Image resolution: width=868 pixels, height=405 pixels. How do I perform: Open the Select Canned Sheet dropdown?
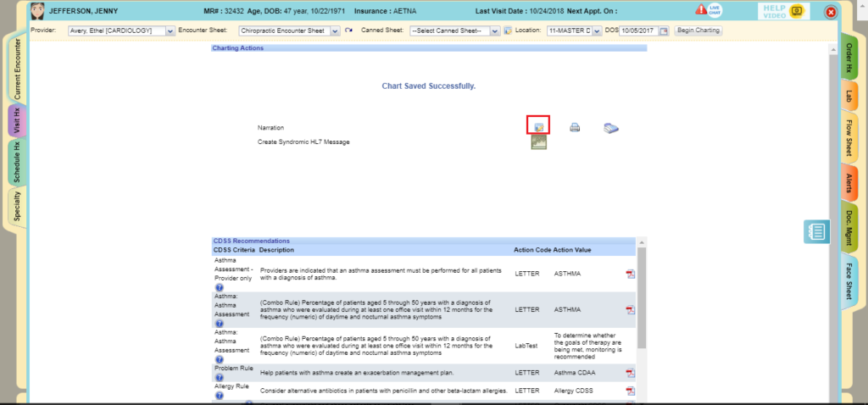click(x=495, y=31)
